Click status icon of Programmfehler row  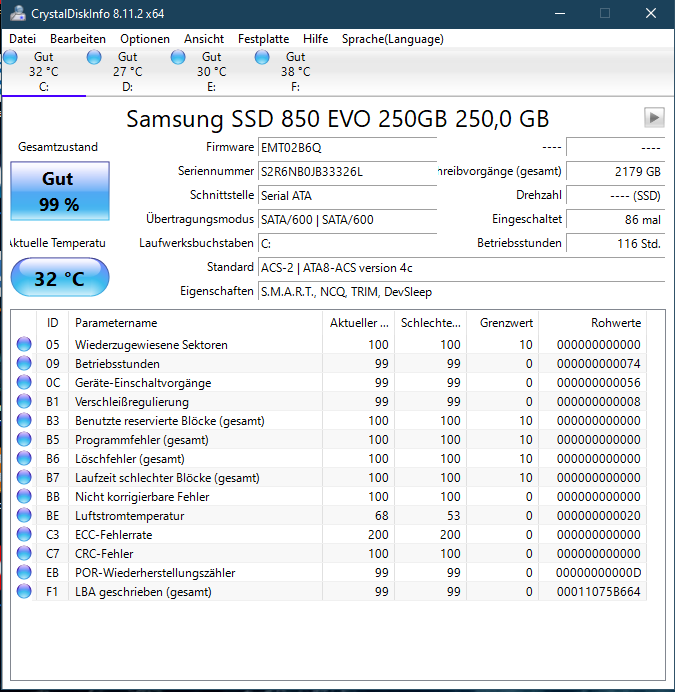24,439
